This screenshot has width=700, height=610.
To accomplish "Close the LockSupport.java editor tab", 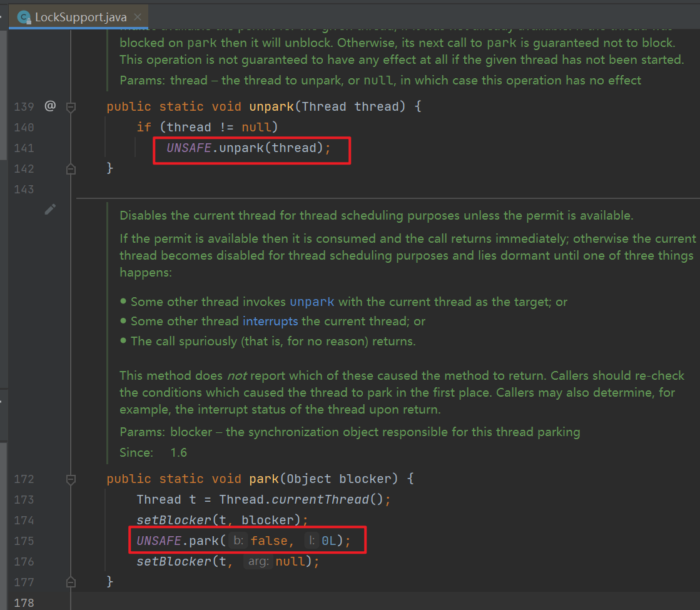I will click(138, 18).
